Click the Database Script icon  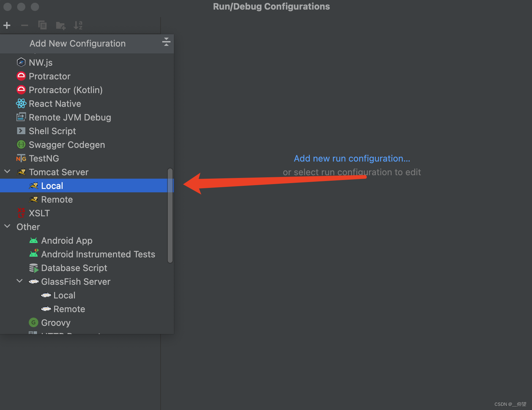[34, 268]
